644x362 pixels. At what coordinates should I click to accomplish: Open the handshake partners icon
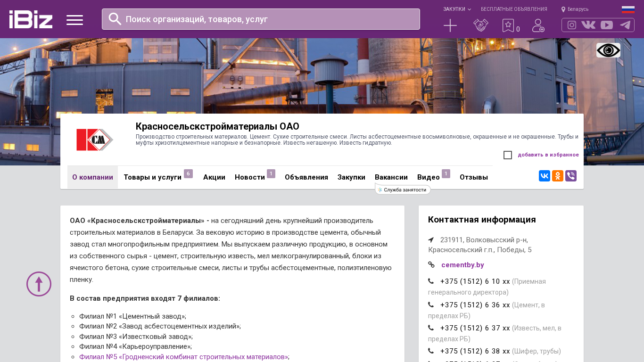[x=481, y=25]
